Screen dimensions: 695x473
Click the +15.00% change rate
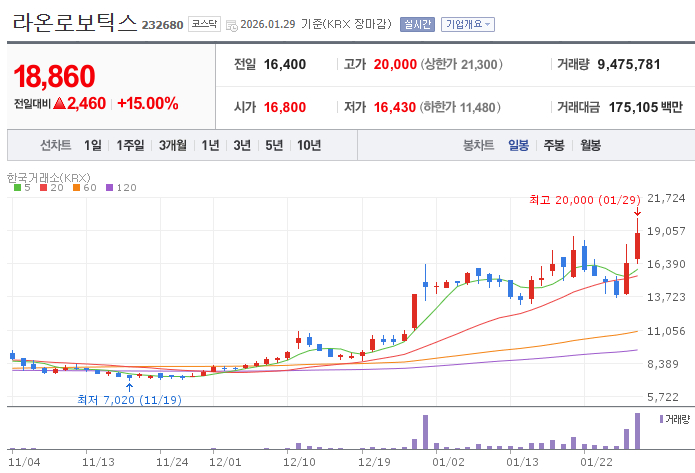coord(148,103)
